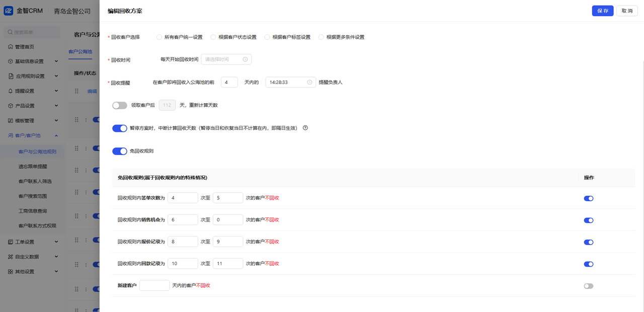Viewport: 644px width, 312px height.
Task: Toggle the 回款记录 rule switch
Action: click(589, 264)
